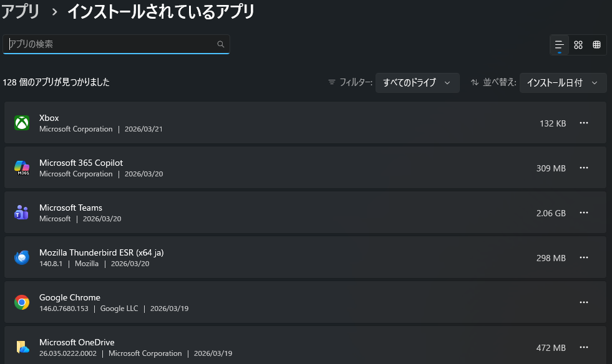Open more options for Xbox
The height and width of the screenshot is (364, 612).
coord(583,123)
